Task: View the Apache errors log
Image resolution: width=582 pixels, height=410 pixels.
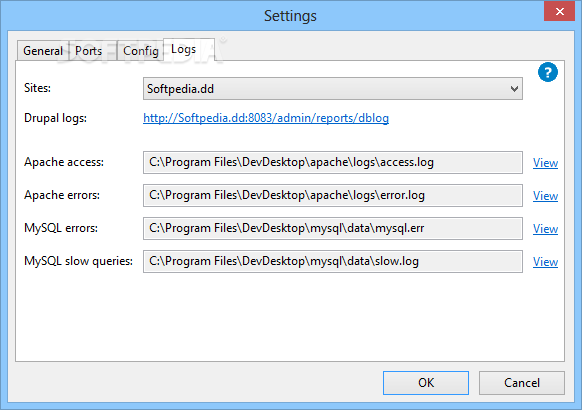Action: [545, 196]
